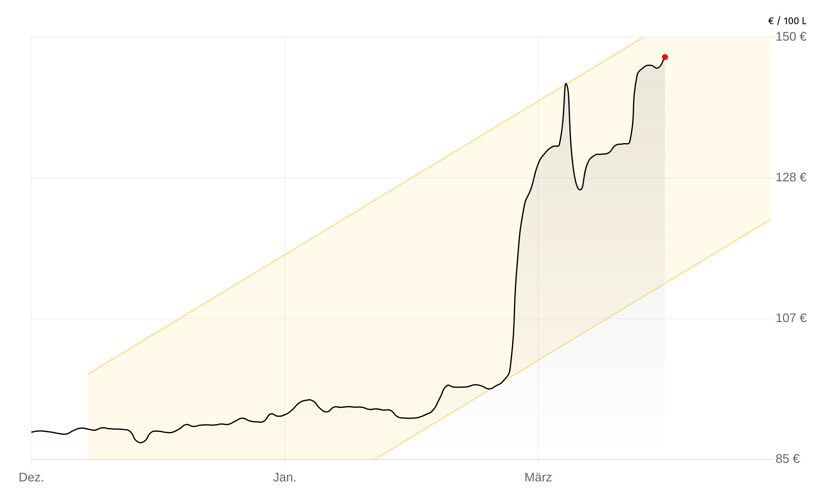Click the '€ / 100 L' unit label
Viewport: 819px width, 504px height.
(787, 21)
